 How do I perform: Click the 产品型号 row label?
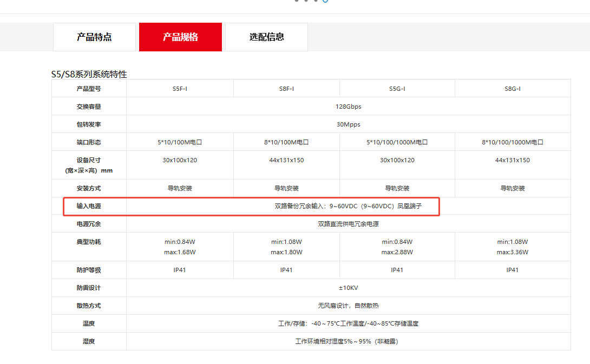89,89
